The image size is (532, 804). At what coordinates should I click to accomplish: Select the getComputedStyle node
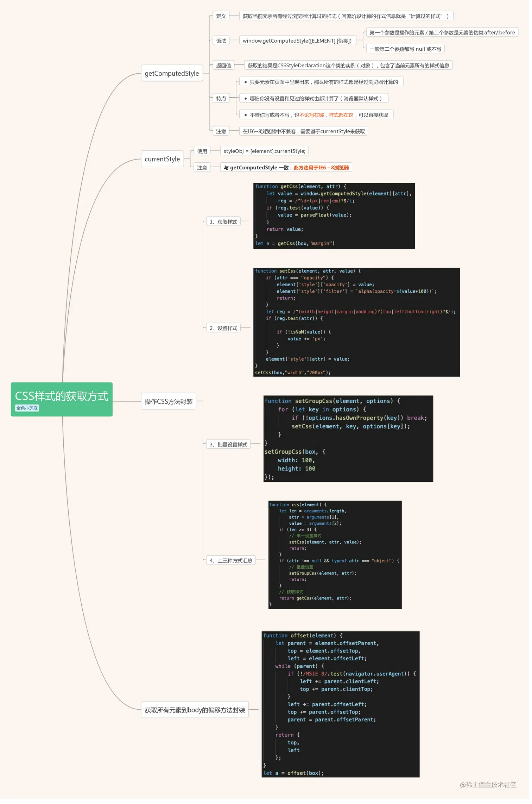173,74
